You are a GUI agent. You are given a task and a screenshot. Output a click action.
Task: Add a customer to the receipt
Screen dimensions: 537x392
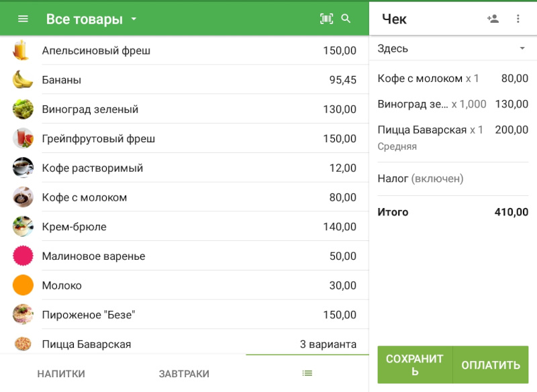492,19
